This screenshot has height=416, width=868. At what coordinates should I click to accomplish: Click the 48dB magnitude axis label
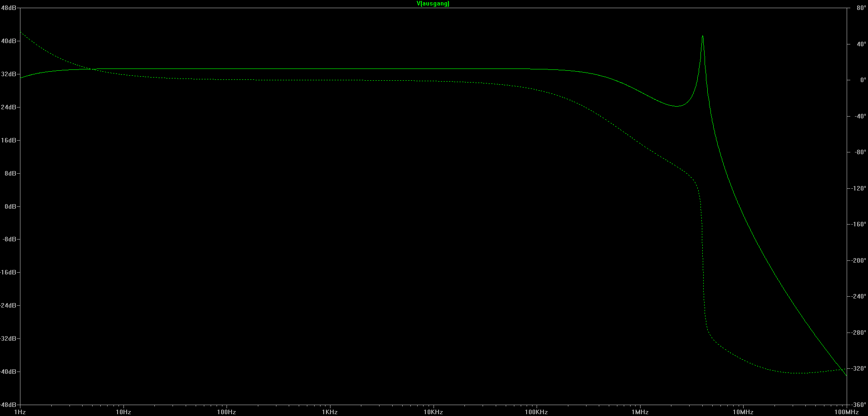(x=9, y=8)
